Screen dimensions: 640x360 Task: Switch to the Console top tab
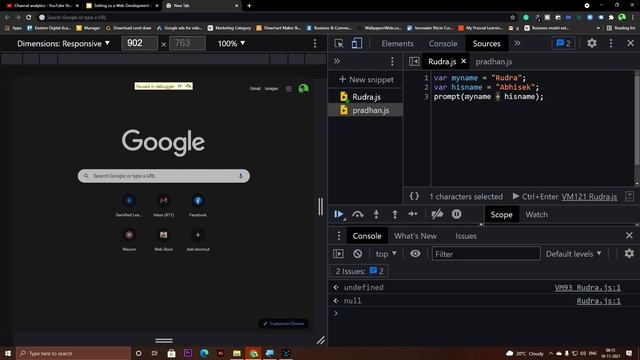[x=443, y=44]
